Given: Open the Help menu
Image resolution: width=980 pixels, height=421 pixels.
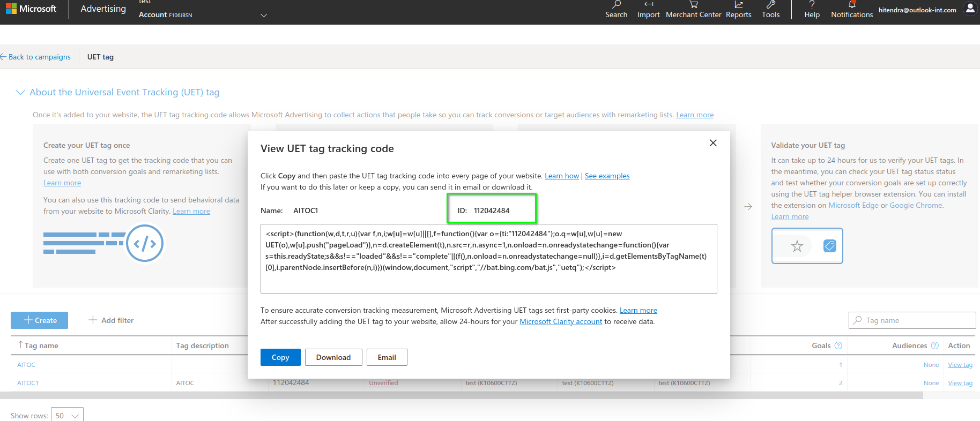Looking at the screenshot, I should (812, 10).
